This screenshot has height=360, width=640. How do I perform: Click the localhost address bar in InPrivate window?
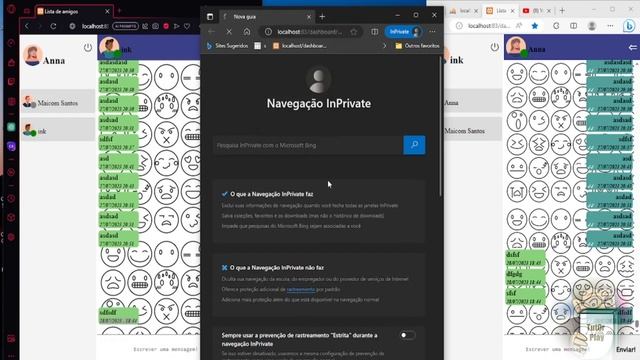coord(309,31)
